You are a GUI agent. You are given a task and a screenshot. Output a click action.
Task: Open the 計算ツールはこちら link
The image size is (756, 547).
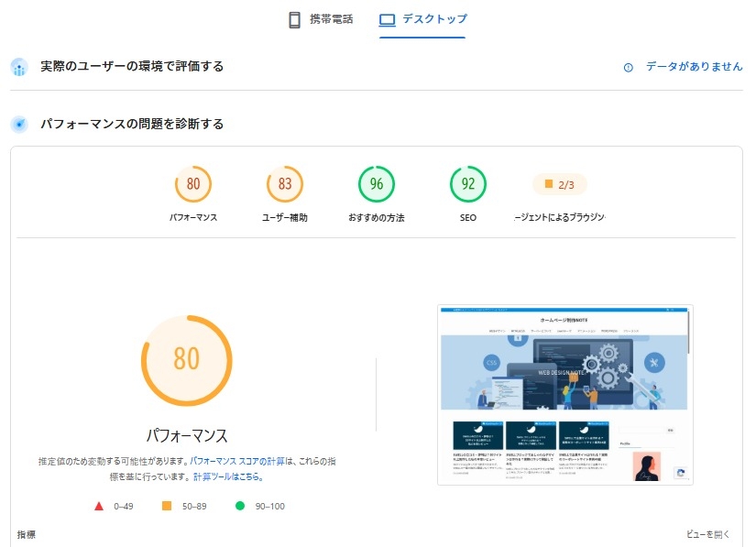[228, 476]
